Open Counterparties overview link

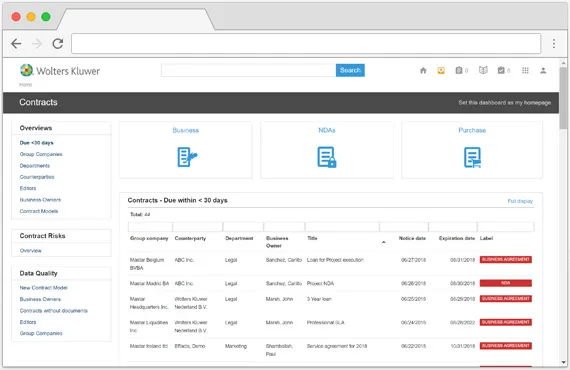37,177
